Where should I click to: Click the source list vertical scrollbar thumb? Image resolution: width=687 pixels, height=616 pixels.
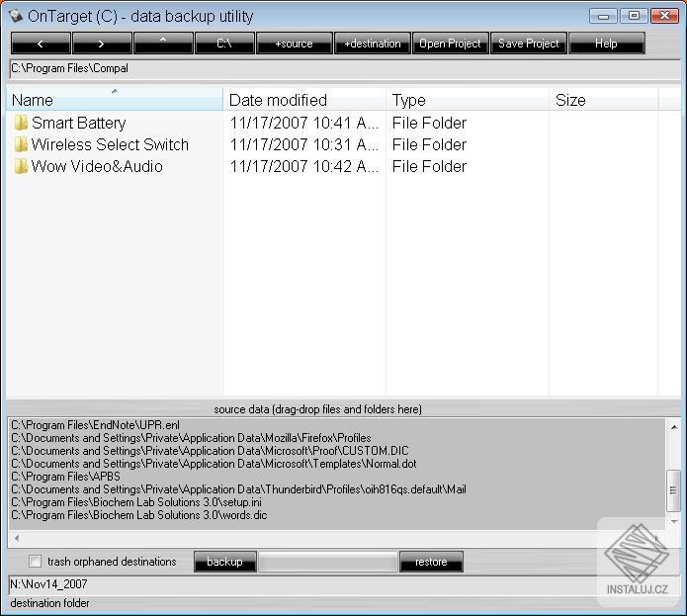pos(673,490)
